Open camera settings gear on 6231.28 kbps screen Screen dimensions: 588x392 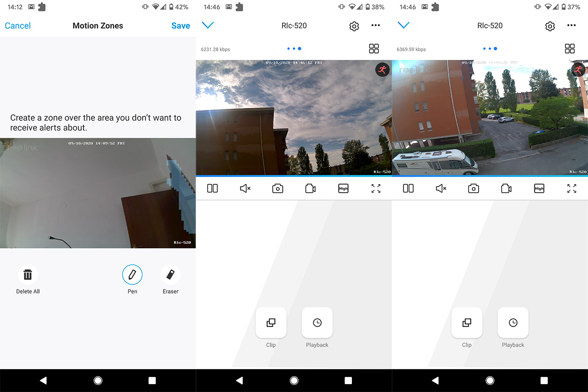coord(354,26)
